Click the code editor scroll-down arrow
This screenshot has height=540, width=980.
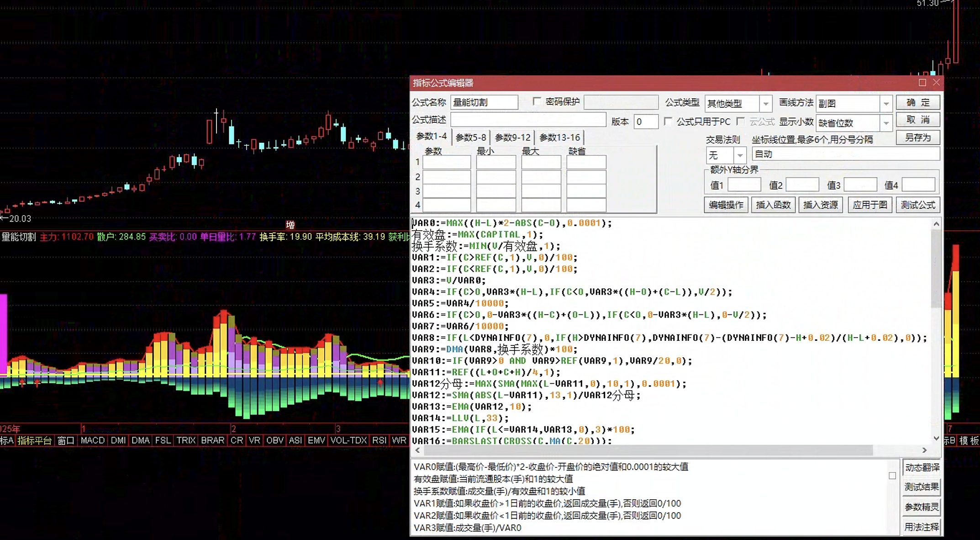click(x=936, y=439)
